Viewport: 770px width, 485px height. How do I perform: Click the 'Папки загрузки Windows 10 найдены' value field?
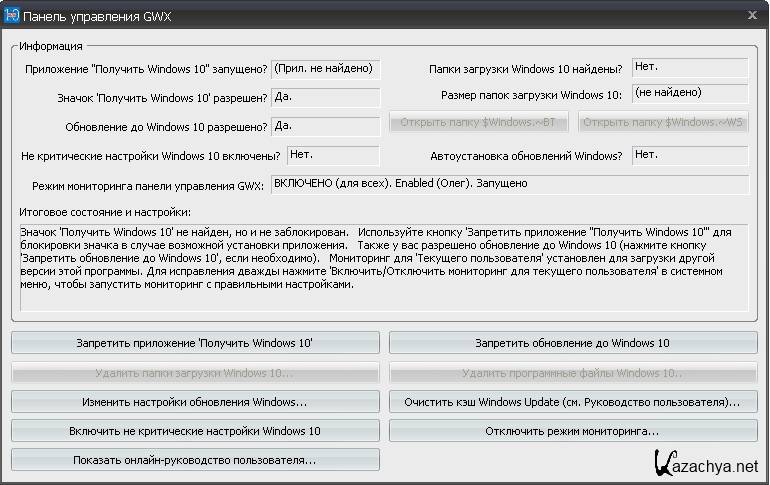click(x=689, y=68)
